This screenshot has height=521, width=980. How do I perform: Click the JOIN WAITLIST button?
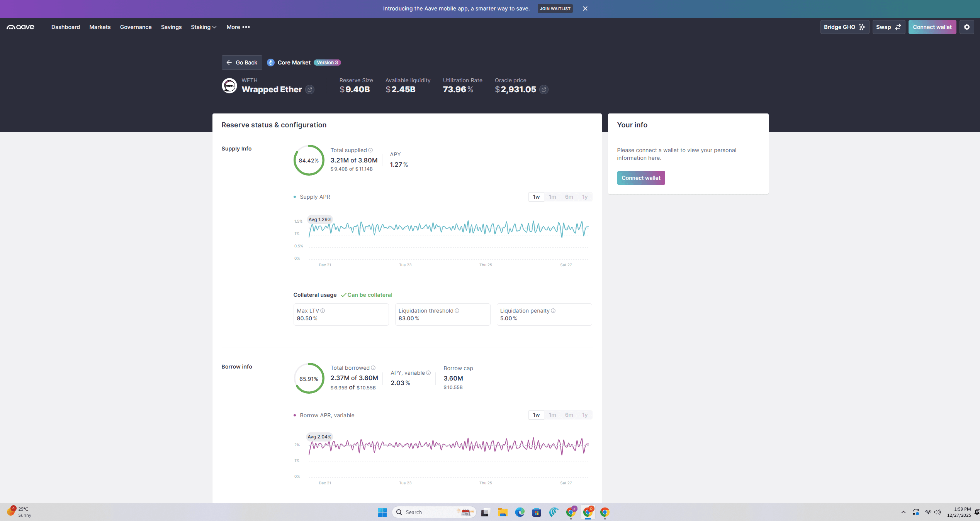555,8
